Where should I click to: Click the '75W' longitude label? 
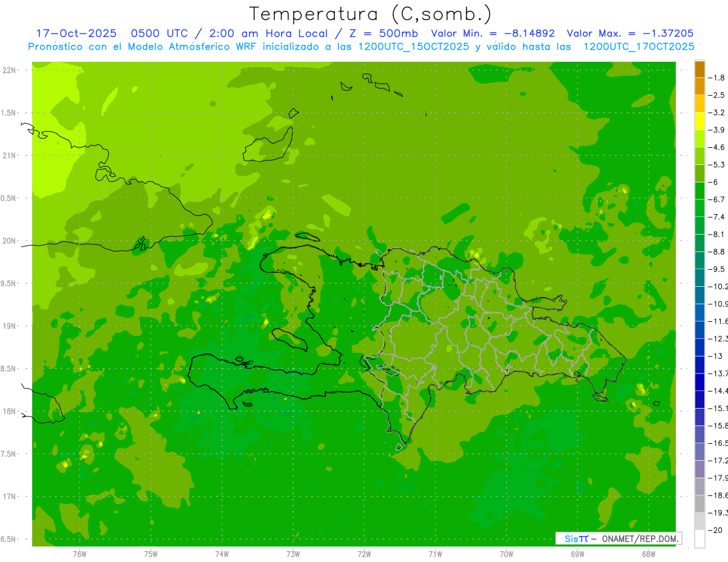point(150,554)
